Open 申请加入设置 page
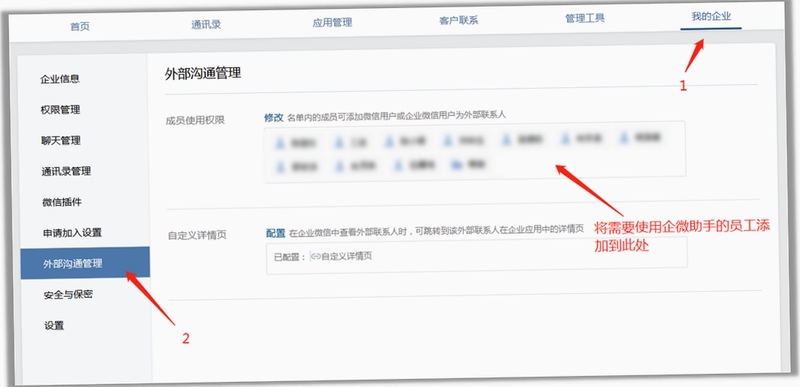This screenshot has height=387, width=800. [72, 233]
